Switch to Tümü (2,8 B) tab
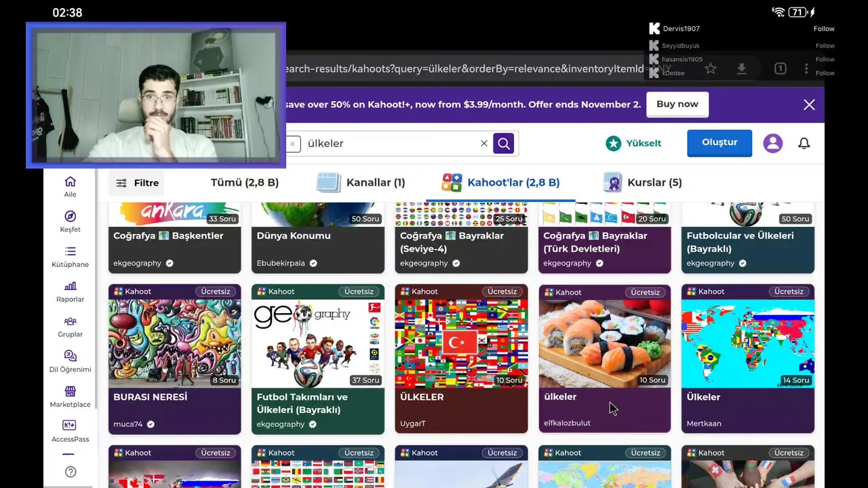 (245, 182)
